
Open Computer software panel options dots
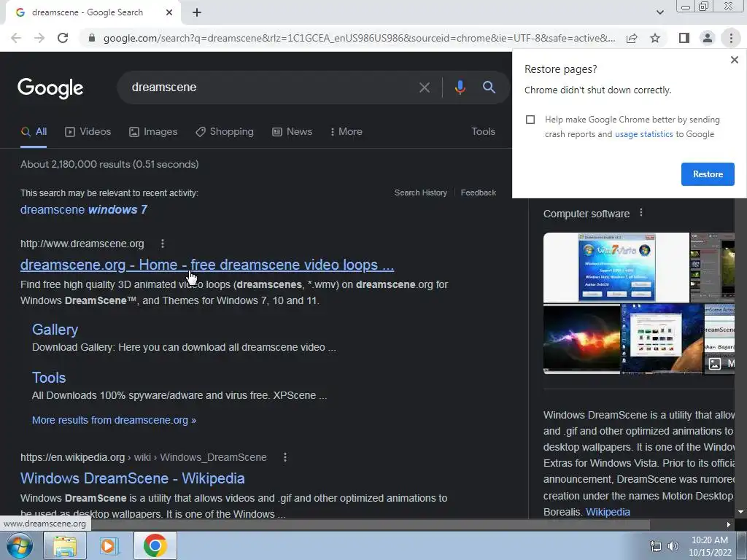pyautogui.click(x=640, y=213)
